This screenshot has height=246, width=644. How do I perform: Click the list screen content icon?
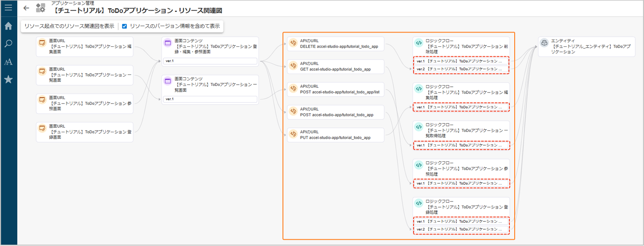point(168,81)
